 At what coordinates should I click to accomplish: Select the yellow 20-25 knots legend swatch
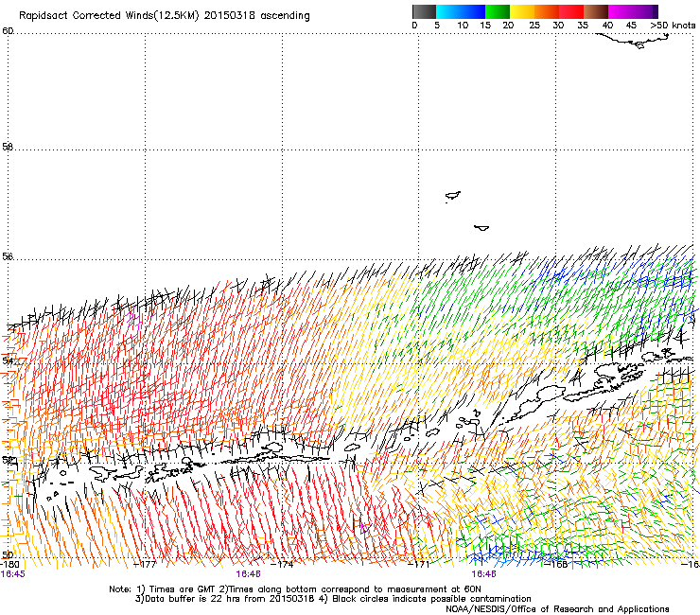522,11
